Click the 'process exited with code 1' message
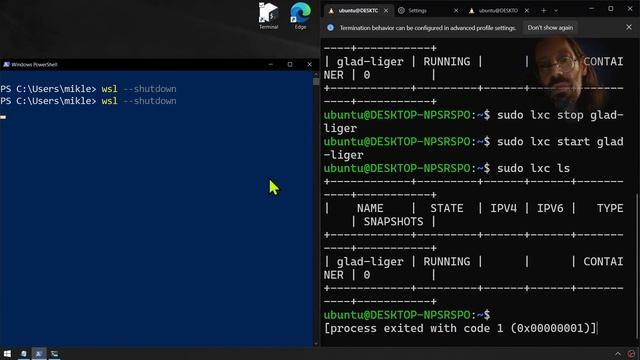This screenshot has width=640, height=360. coord(460,328)
